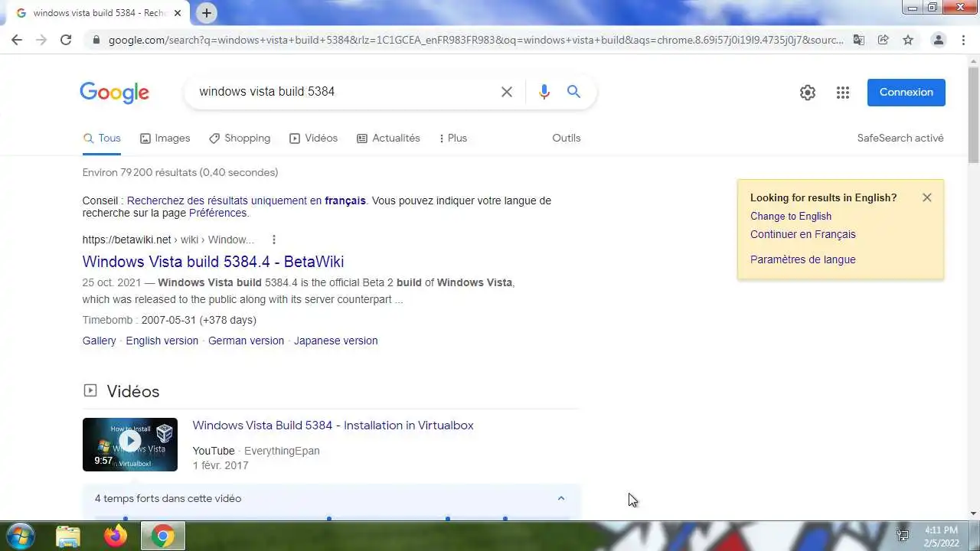This screenshot has width=980, height=551.
Task: Open the translate page icon
Action: click(x=859, y=40)
